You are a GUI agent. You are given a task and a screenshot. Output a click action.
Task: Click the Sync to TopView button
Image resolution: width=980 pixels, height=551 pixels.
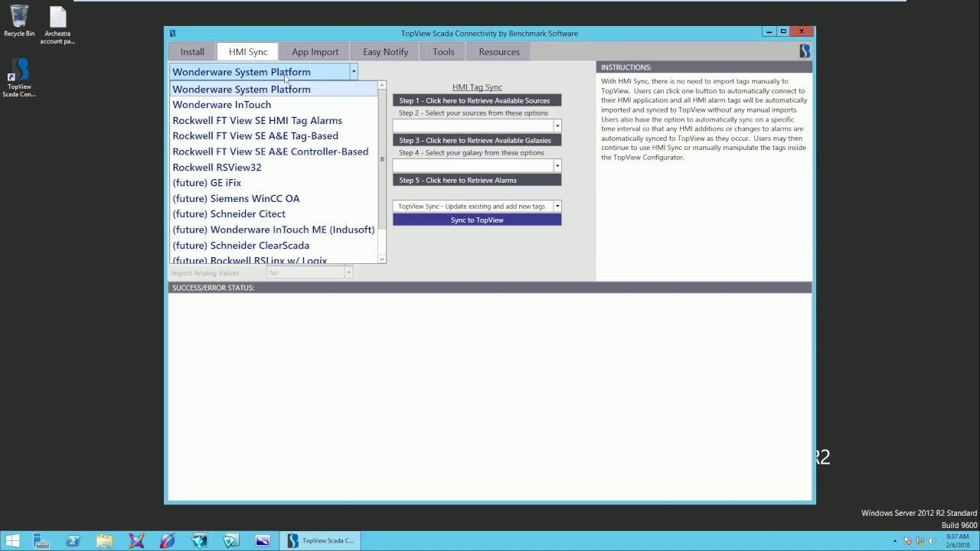[477, 220]
